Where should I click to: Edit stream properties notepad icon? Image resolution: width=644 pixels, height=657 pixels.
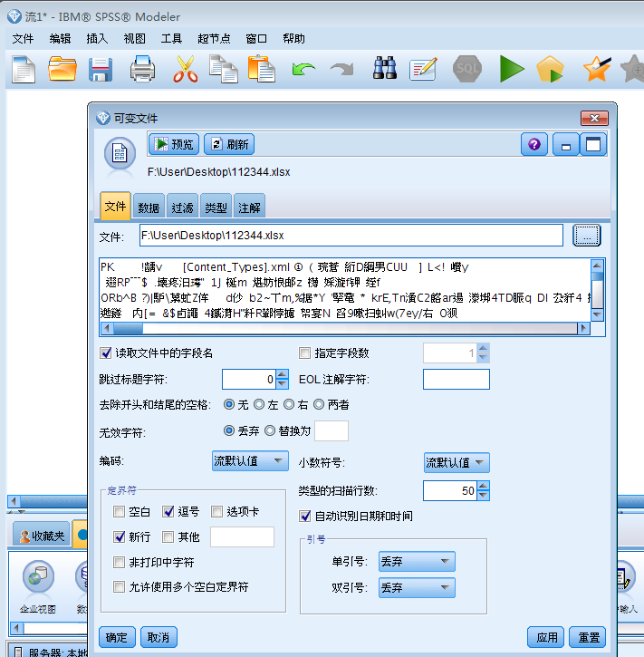point(423,69)
